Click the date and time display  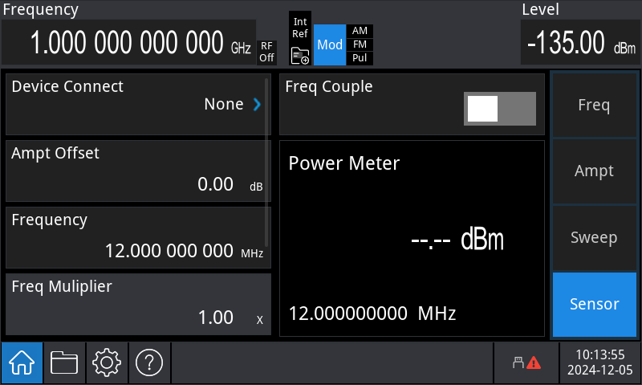[x=600, y=362]
